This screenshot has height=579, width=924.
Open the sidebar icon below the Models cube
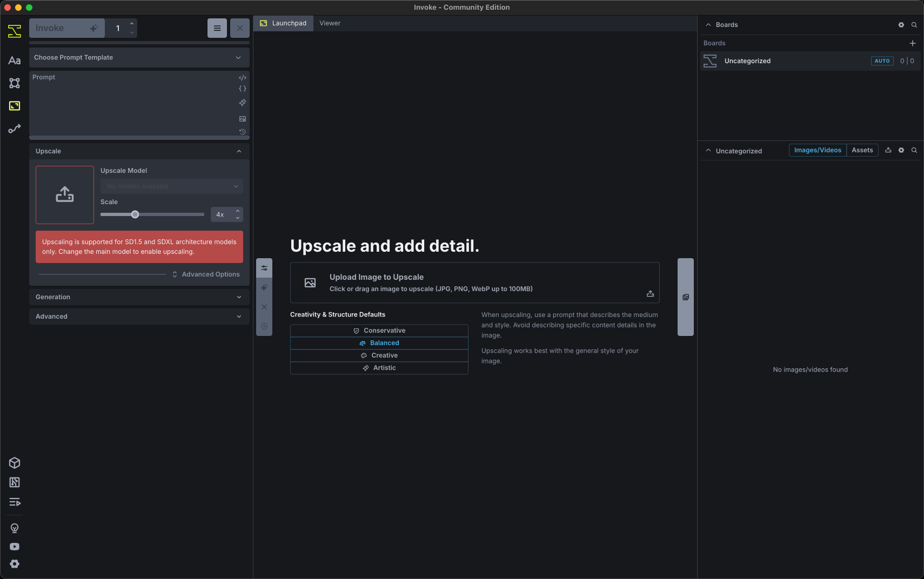[15, 482]
